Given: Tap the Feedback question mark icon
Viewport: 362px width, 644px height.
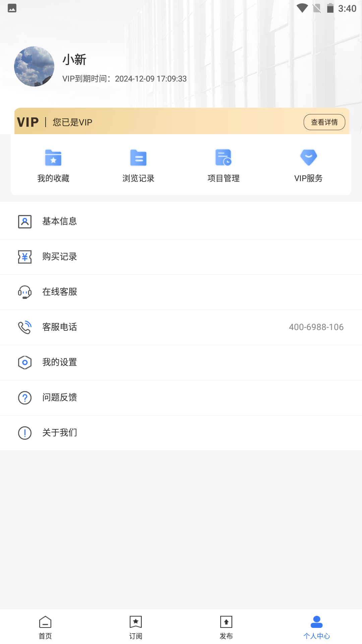Looking at the screenshot, I should pyautogui.click(x=25, y=398).
